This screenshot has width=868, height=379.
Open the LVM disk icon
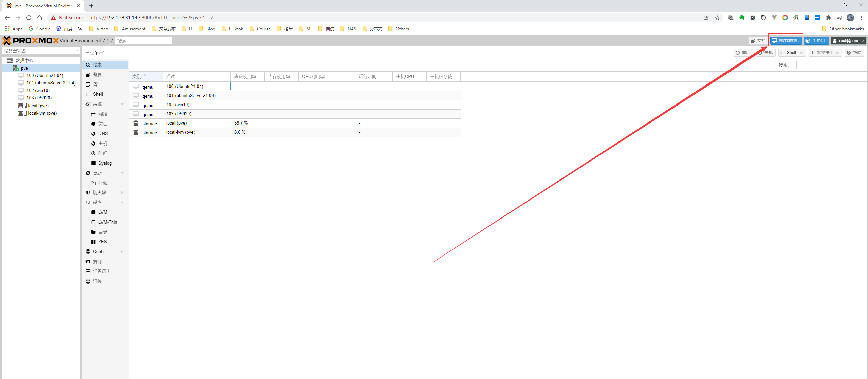(93, 212)
